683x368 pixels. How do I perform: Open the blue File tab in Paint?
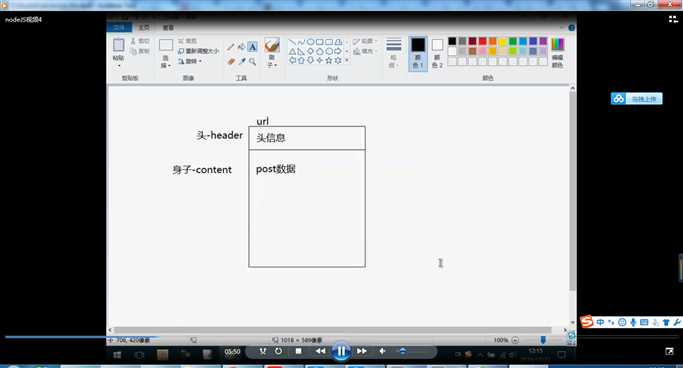[119, 27]
